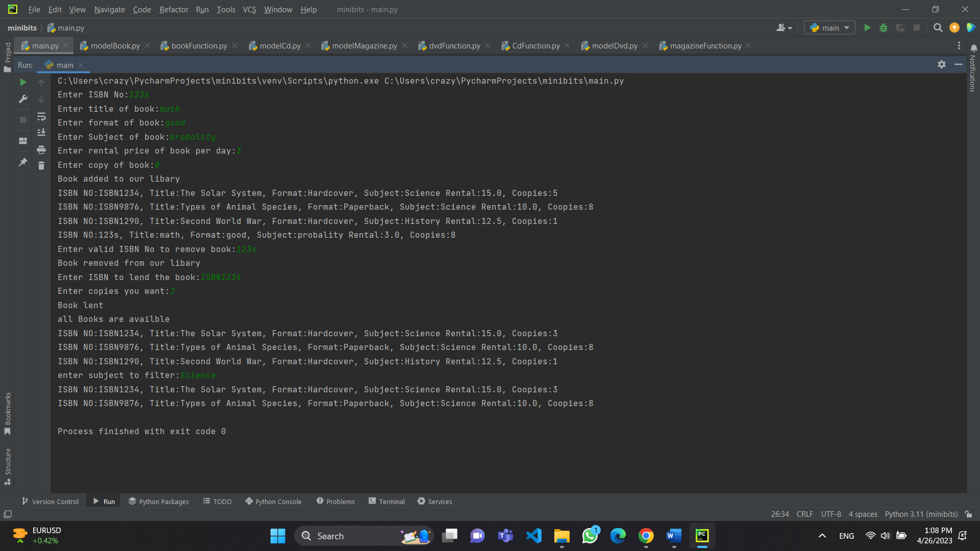Check the EURUSD price widget in the taskbar
Viewport: 980px width, 551px height.
click(x=36, y=535)
